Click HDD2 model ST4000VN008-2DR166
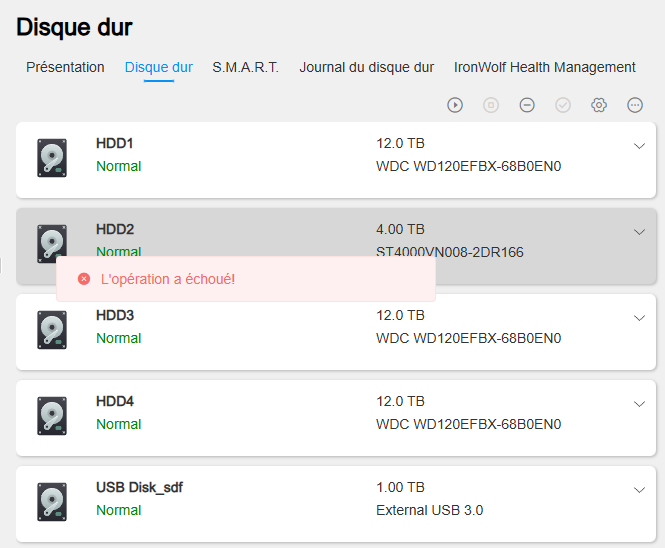Image resolution: width=665 pixels, height=548 pixels. coord(450,252)
